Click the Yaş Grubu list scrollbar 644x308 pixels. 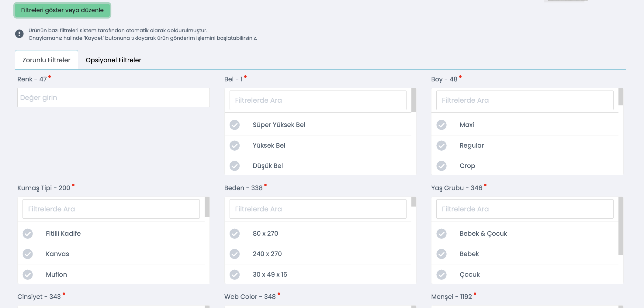point(621,226)
